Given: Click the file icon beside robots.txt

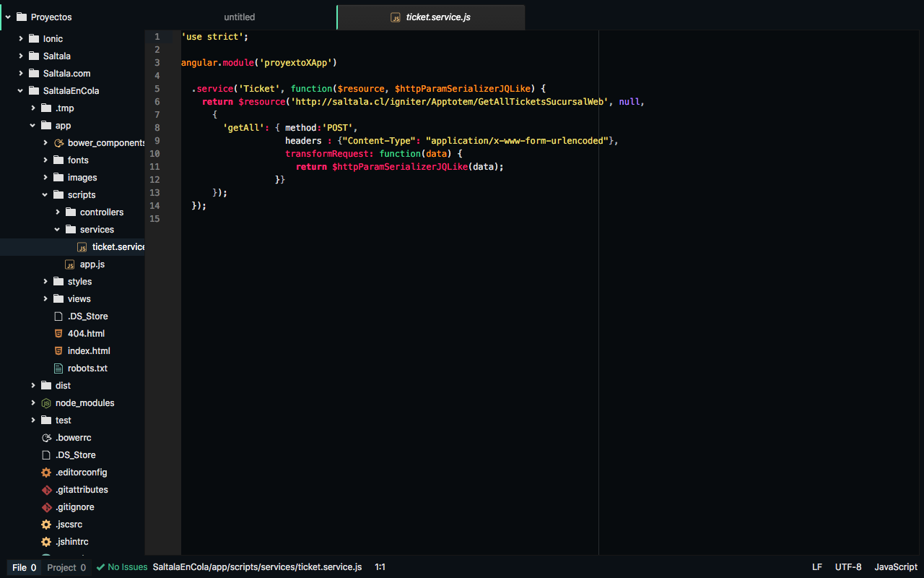Looking at the screenshot, I should (x=58, y=368).
